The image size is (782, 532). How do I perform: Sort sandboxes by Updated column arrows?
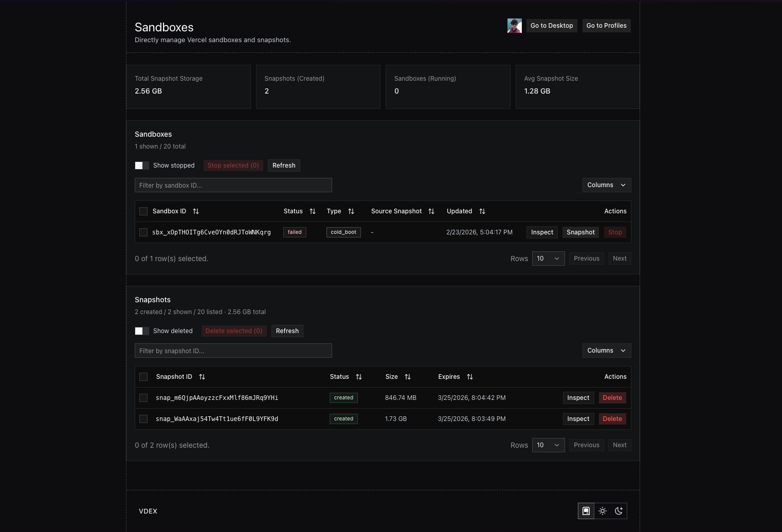point(482,211)
